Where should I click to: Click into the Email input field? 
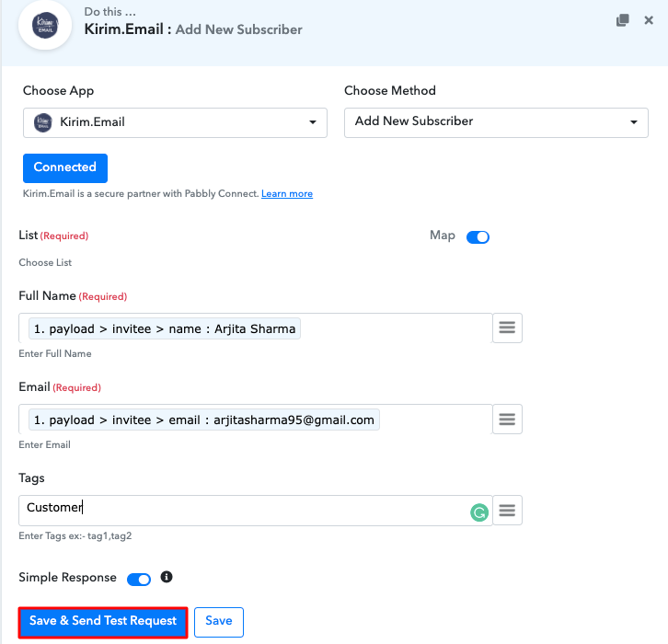pyautogui.click(x=256, y=420)
